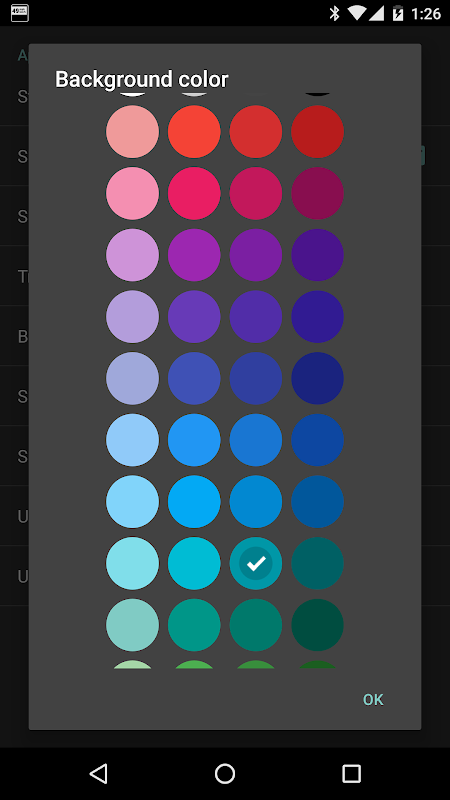The image size is (450, 800).
Task: Tap the Bluetooth icon in status bar
Action: click(334, 13)
